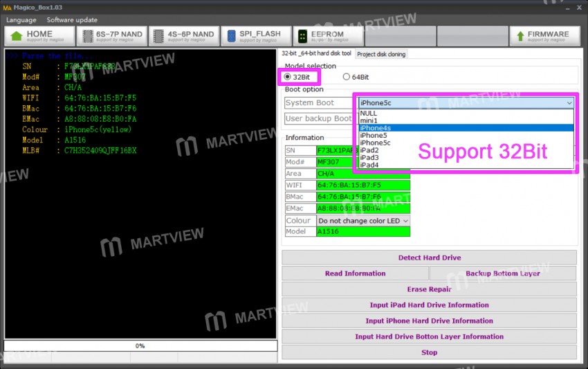Click Input Hard Drive Botton Layer Information
Image resolution: width=588 pixels, height=369 pixels.
pyautogui.click(x=429, y=336)
